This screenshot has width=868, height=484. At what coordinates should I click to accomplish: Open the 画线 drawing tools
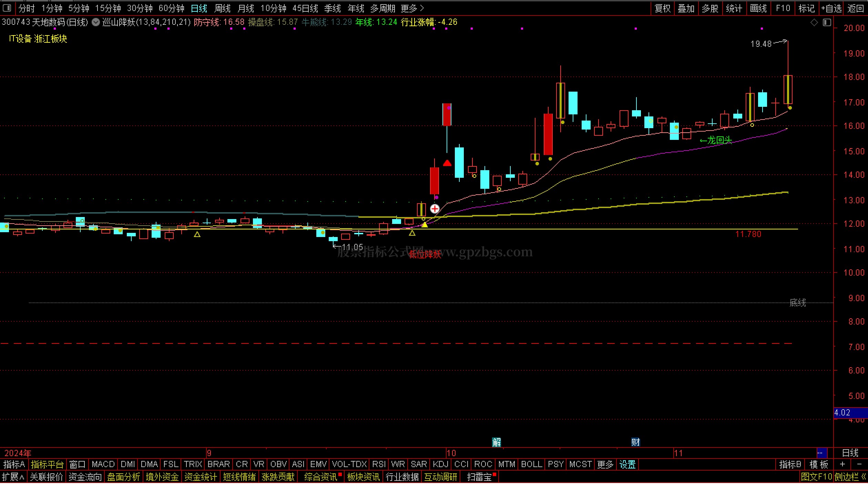pyautogui.click(x=759, y=8)
